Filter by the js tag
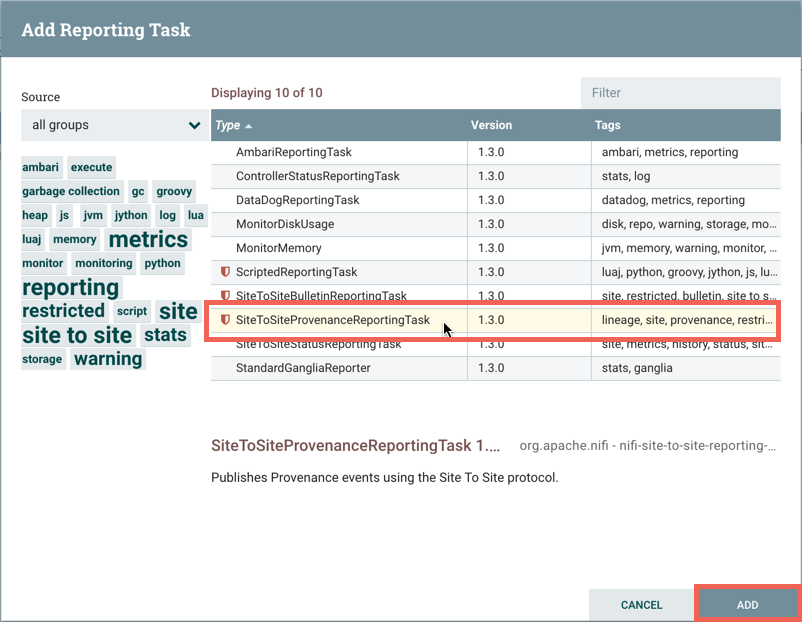 64,215
